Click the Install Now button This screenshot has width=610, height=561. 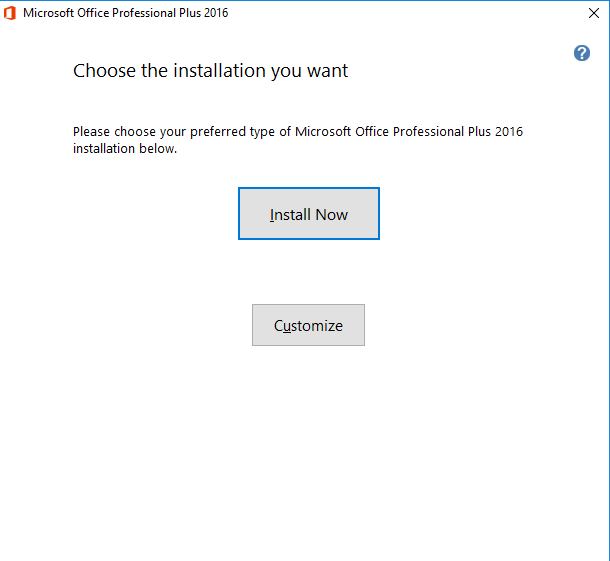[x=309, y=214]
